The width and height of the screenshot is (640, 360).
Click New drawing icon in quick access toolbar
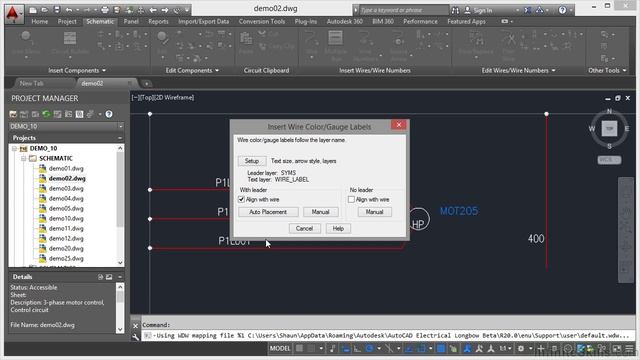[33, 10]
